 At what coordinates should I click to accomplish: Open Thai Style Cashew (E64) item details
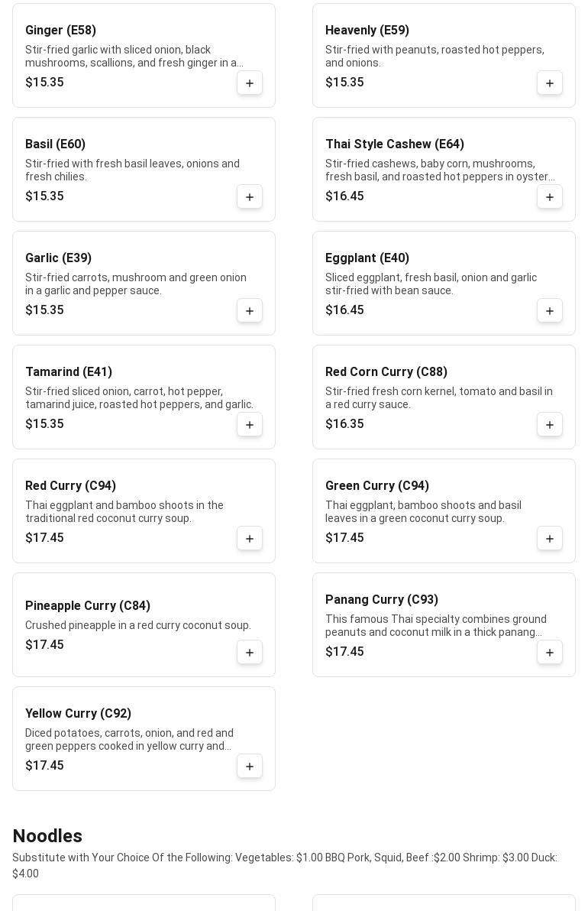click(394, 144)
